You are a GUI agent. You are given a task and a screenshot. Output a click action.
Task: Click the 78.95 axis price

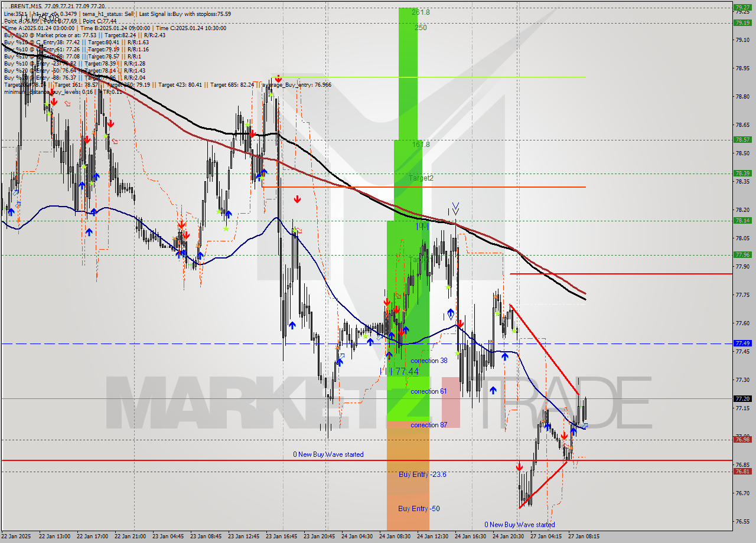(742, 68)
